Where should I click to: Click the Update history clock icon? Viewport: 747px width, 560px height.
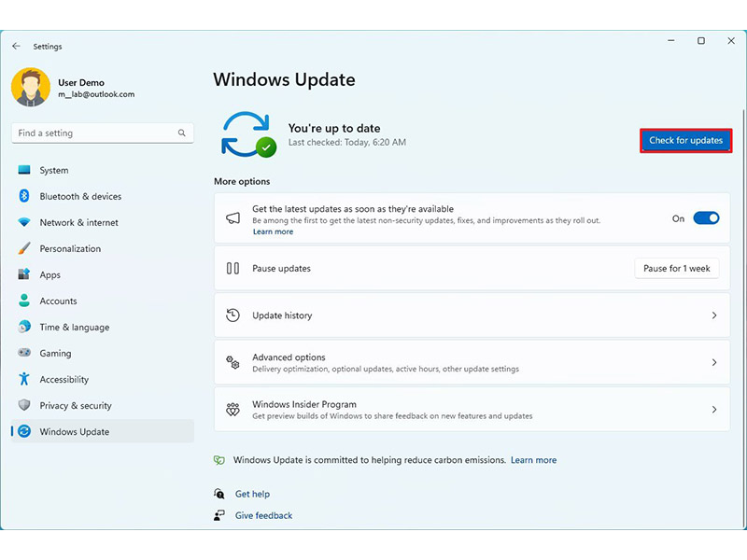(x=233, y=315)
